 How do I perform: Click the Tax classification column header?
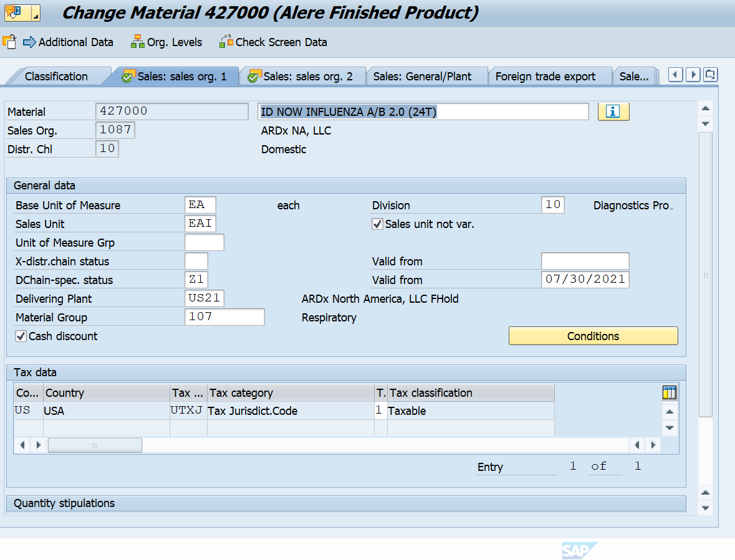click(471, 393)
